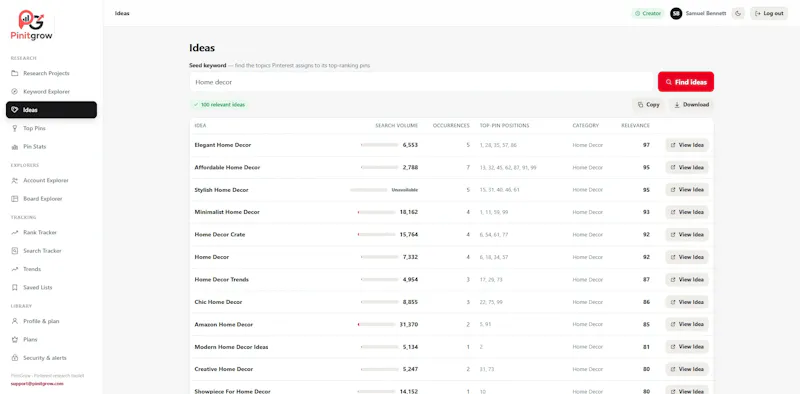The image size is (800, 394).
Task: View Idea for Creative Home Decor
Action: pyautogui.click(x=687, y=369)
